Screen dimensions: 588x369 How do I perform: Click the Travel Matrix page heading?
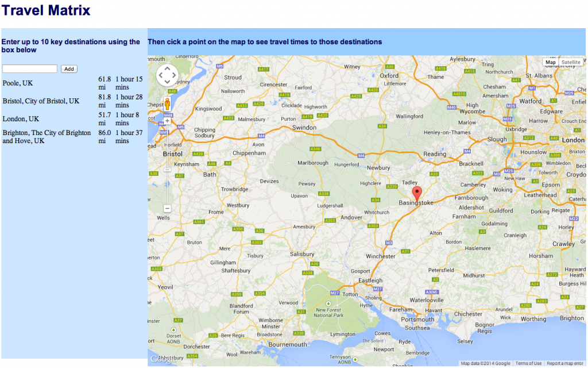pyautogui.click(x=46, y=10)
